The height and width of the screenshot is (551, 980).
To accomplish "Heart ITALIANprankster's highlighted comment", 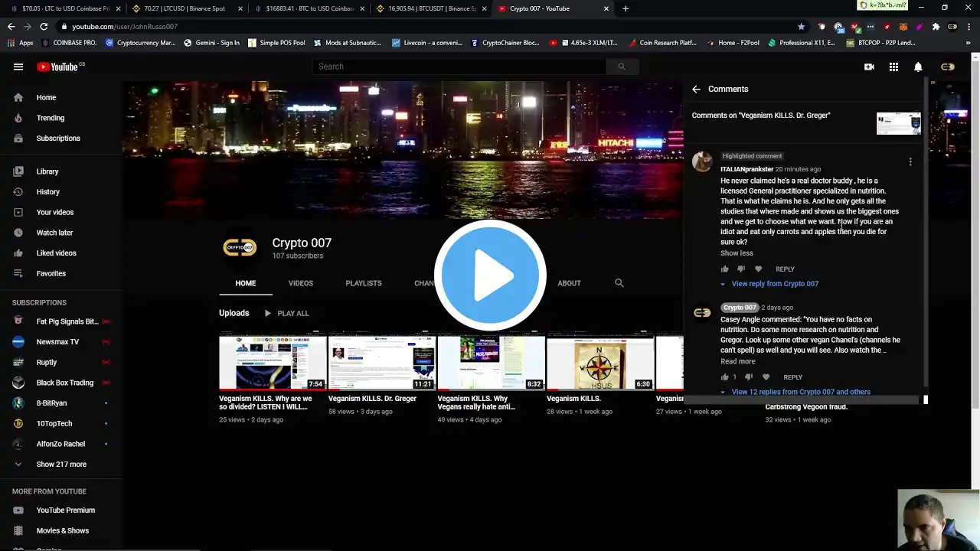I will click(x=758, y=269).
